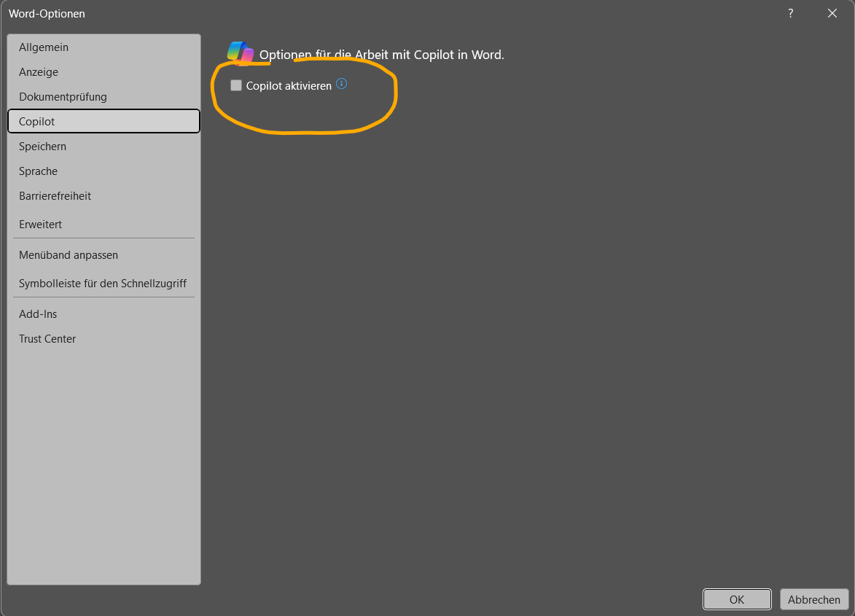Go to the Speichern settings
This screenshot has width=855, height=616.
104,146
